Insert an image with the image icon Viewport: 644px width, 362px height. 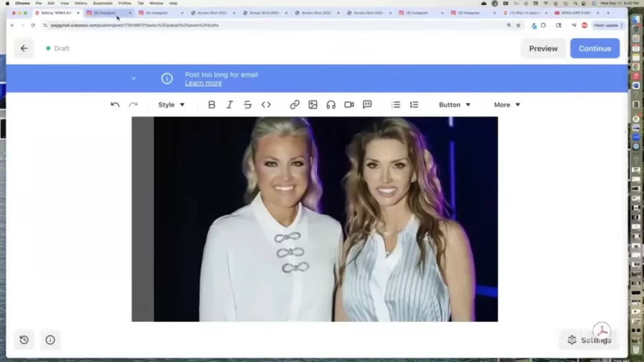(313, 105)
